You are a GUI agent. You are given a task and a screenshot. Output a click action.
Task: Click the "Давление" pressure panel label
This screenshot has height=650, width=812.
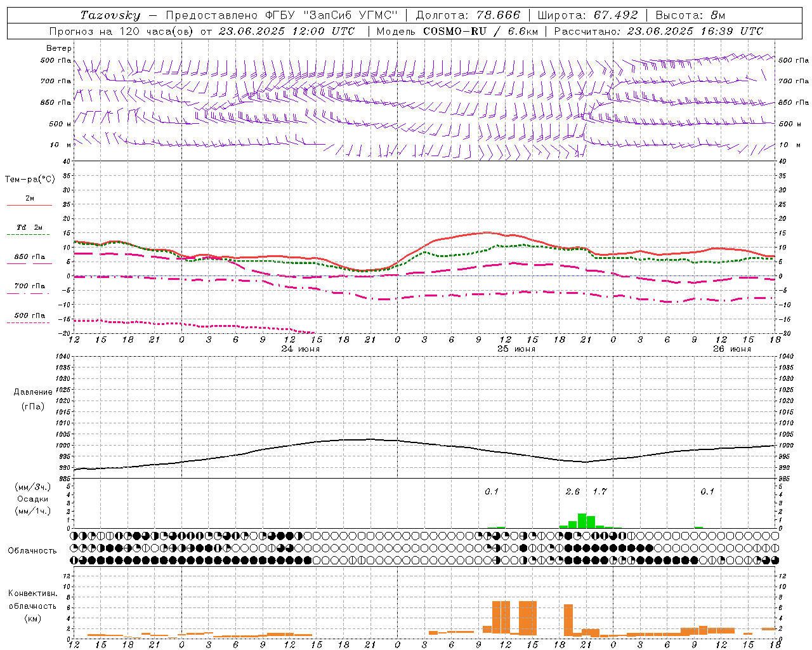click(x=33, y=392)
